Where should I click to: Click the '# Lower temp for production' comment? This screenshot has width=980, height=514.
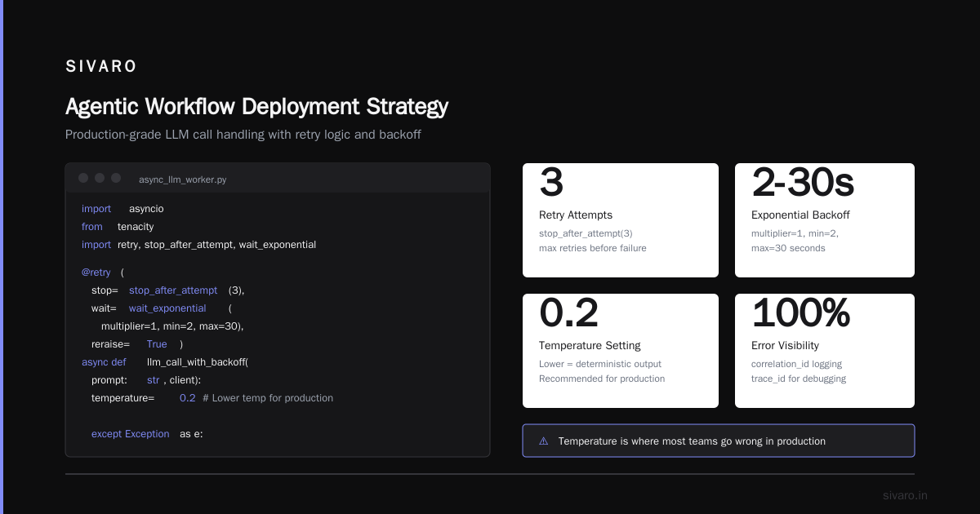coord(268,398)
